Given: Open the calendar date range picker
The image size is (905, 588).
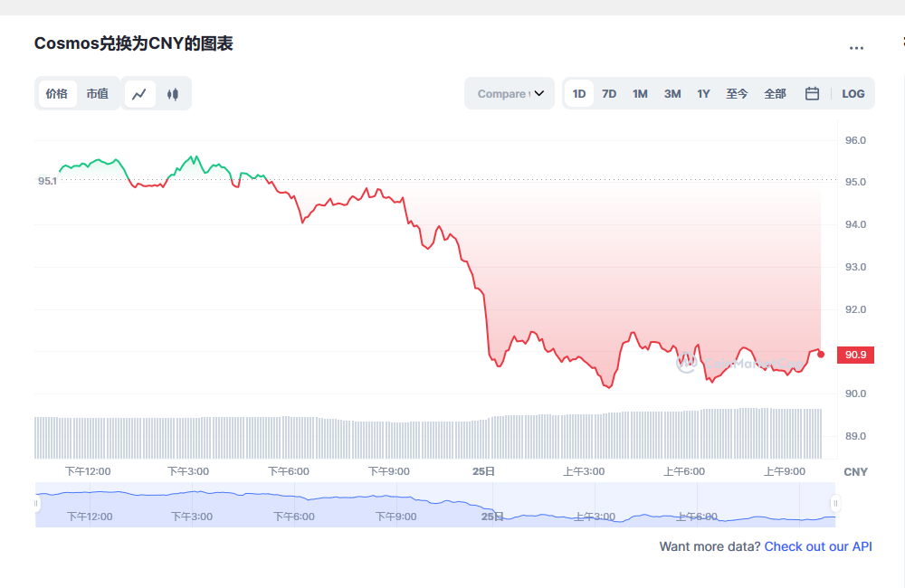Looking at the screenshot, I should coord(812,93).
